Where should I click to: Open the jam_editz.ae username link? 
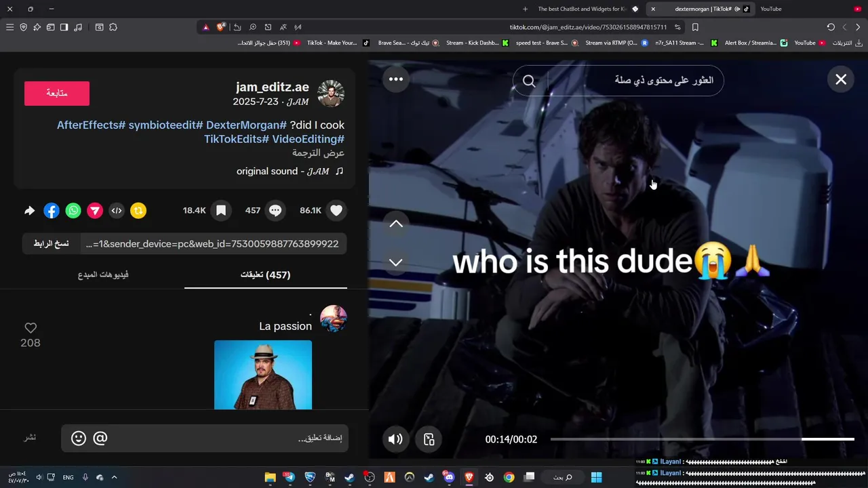point(273,87)
